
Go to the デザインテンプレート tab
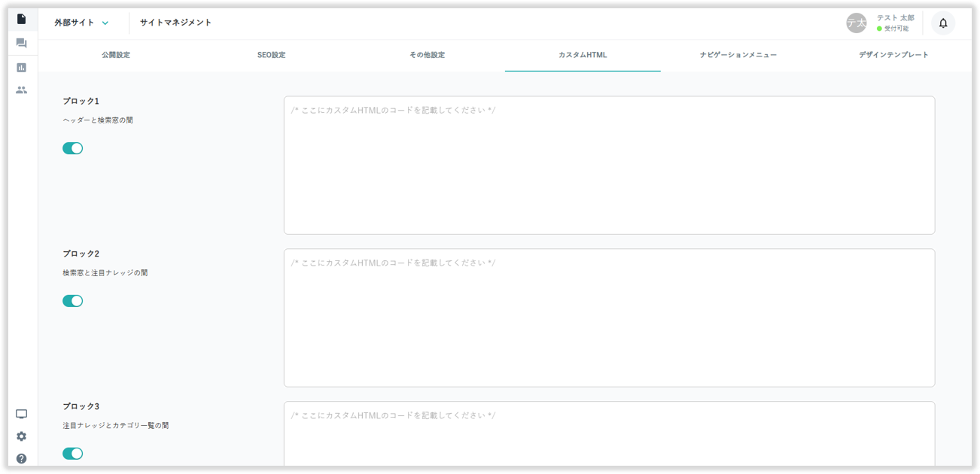893,55
